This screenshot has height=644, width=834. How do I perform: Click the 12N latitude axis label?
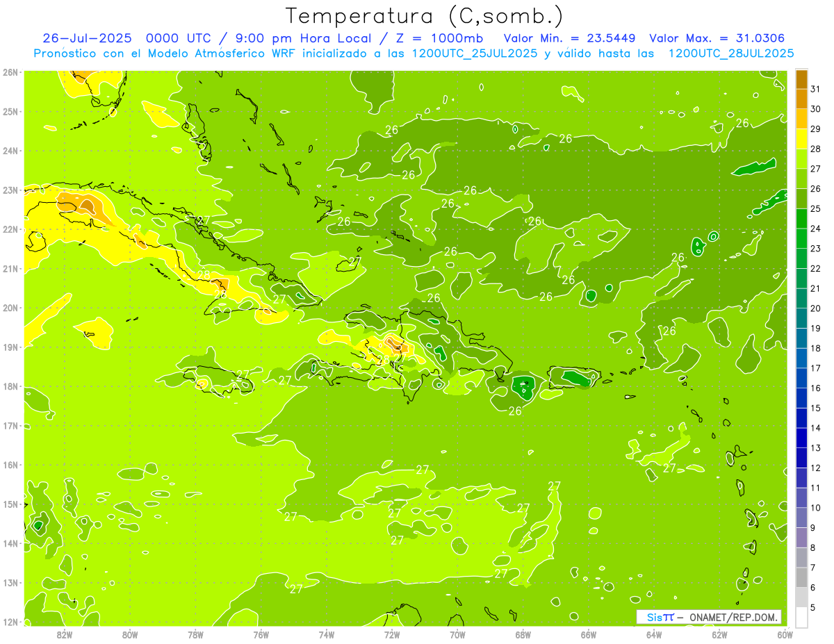tap(10, 622)
